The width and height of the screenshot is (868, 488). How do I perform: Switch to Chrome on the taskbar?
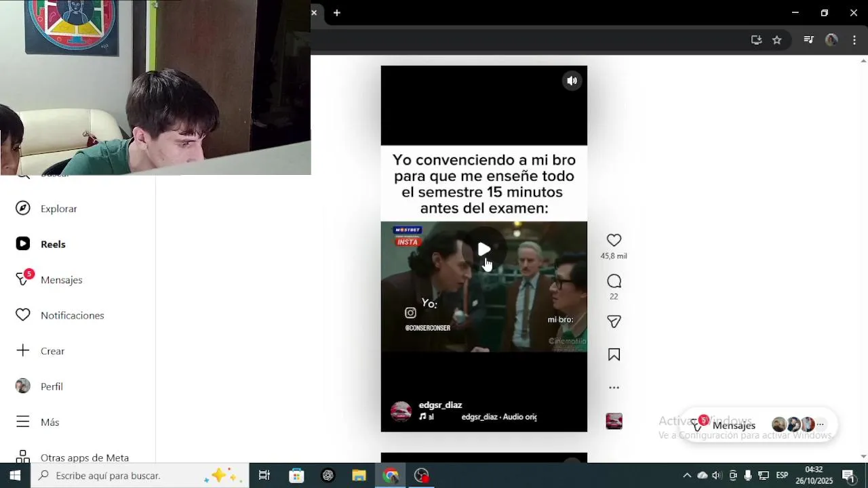point(391,476)
